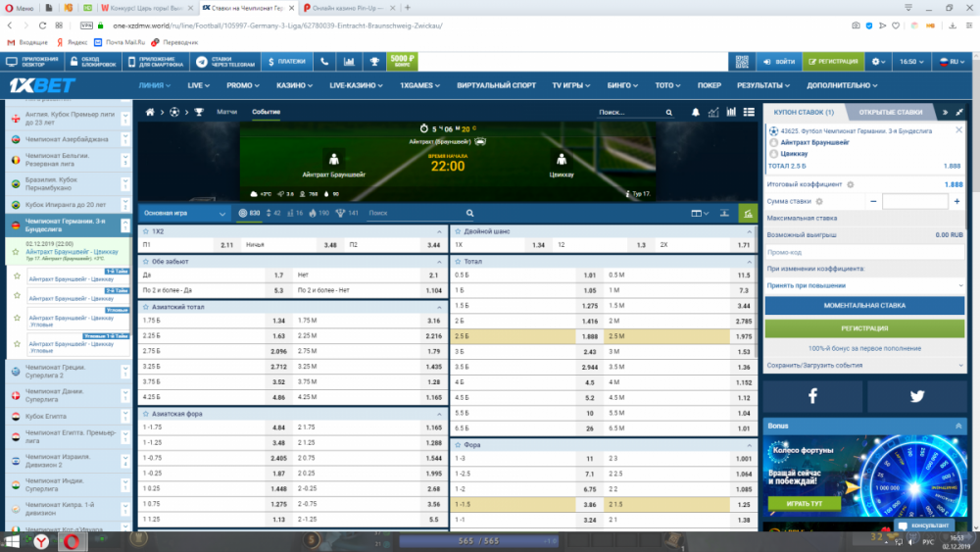Click the QR code icon near login
This screenshot has height=552, width=980.
click(x=742, y=62)
